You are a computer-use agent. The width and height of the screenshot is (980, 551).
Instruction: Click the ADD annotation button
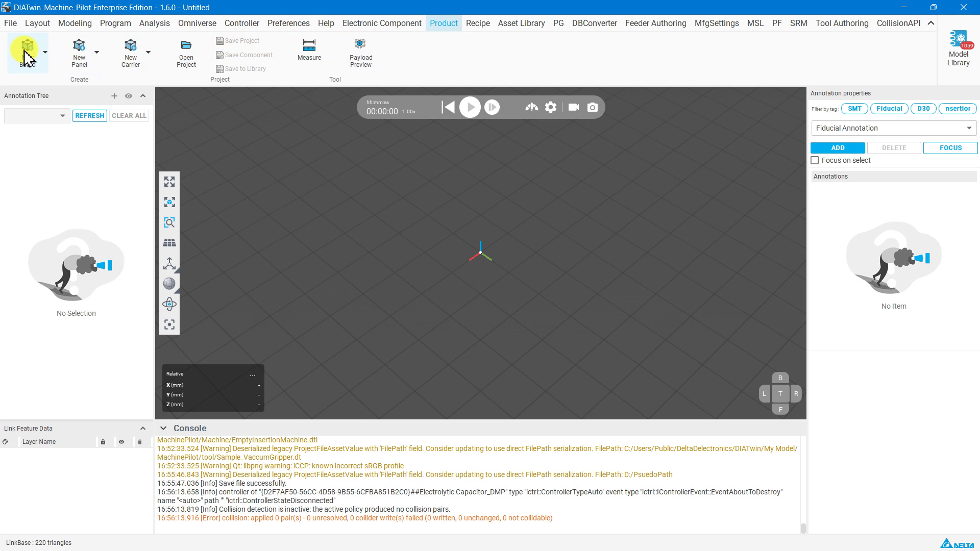tap(838, 148)
